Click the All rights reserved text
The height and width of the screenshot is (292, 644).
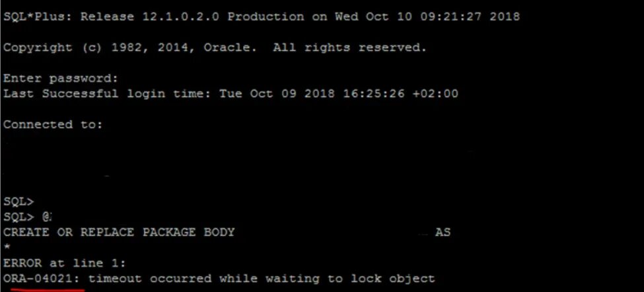click(x=349, y=48)
